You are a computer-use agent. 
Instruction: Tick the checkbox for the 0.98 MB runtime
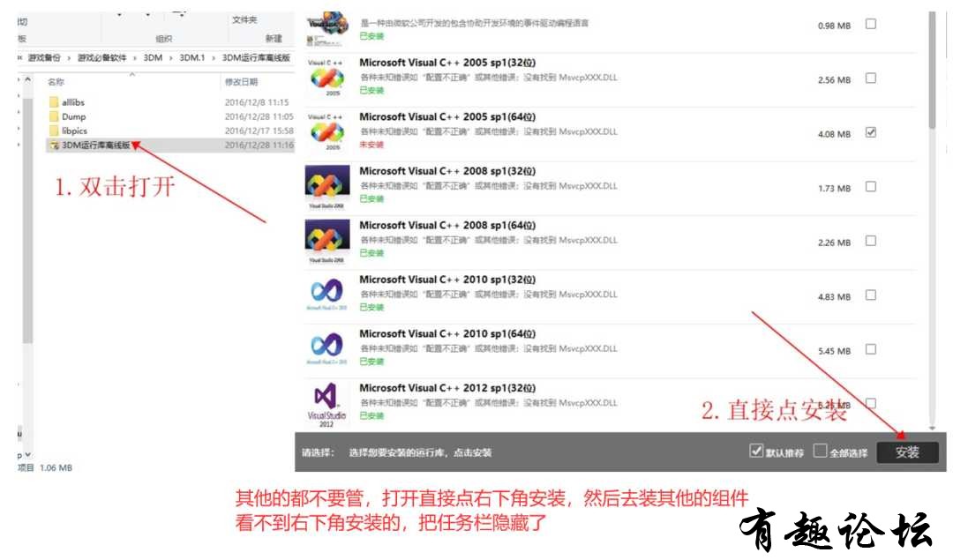(871, 25)
